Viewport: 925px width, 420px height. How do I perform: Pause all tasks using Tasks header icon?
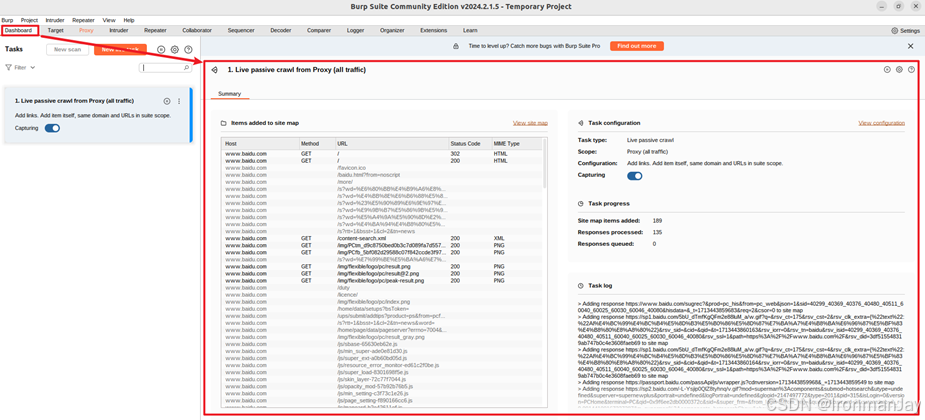tap(161, 50)
